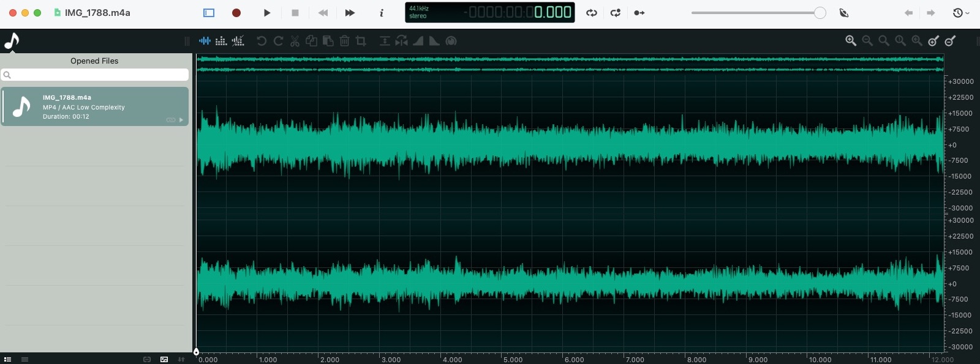Toggle the loop link on IMG_1788.m4a

tap(170, 120)
